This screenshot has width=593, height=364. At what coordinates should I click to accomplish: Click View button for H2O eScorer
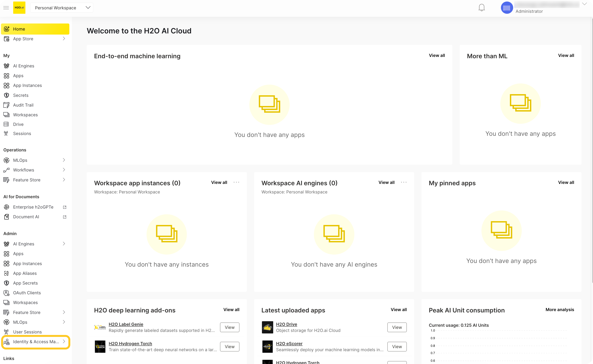(397, 346)
